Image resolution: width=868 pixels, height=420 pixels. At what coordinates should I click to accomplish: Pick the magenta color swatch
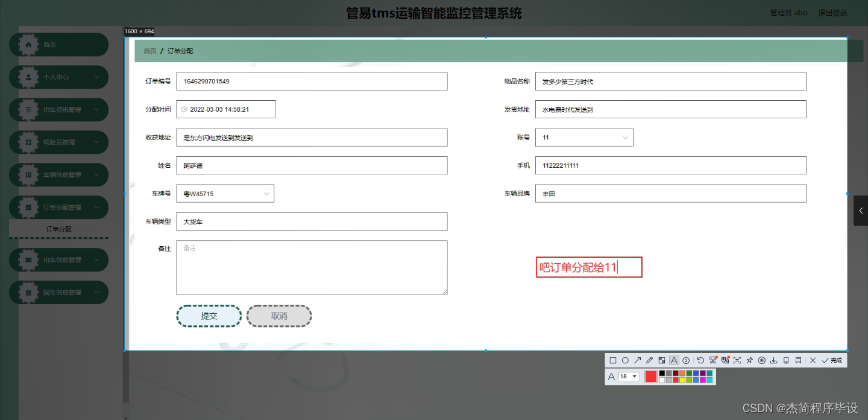(703, 380)
